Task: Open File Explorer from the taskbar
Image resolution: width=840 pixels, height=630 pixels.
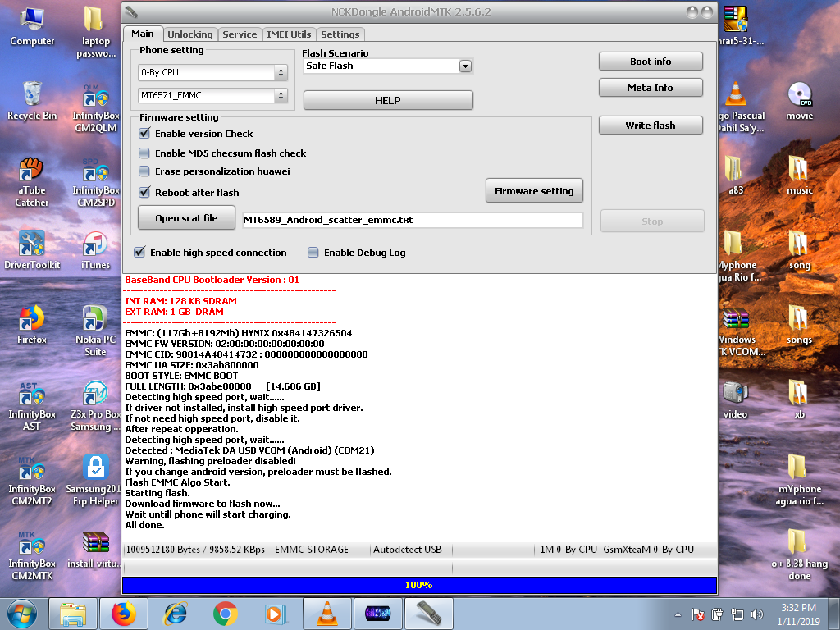Action: 73,614
